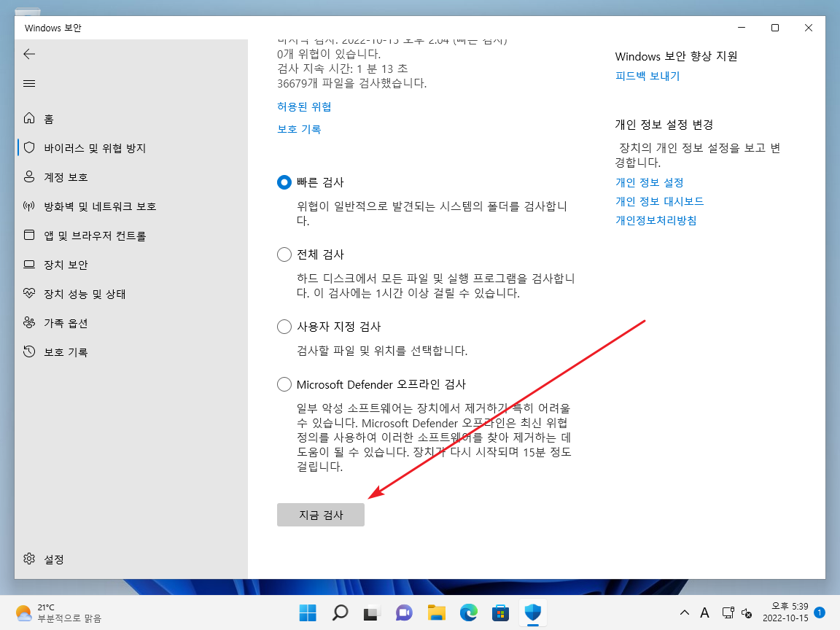Select the 사용자 지정 검사 radio option
Screen dimensions: 840x630
pos(284,326)
